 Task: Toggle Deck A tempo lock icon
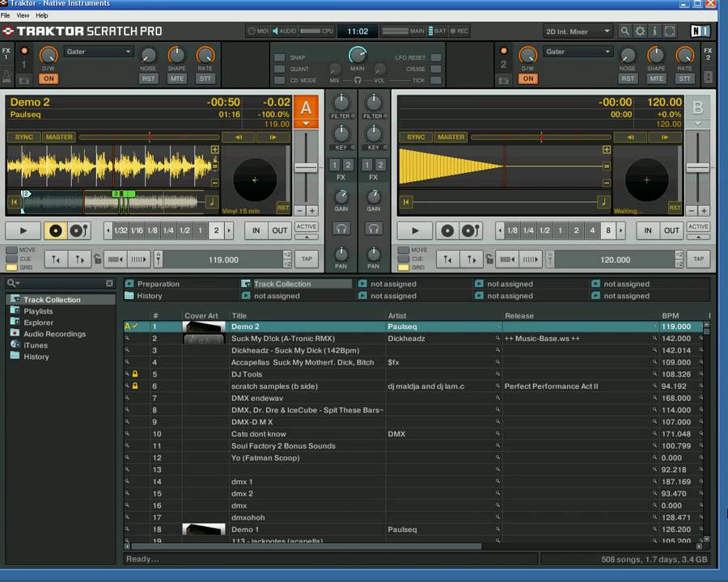tap(98, 259)
